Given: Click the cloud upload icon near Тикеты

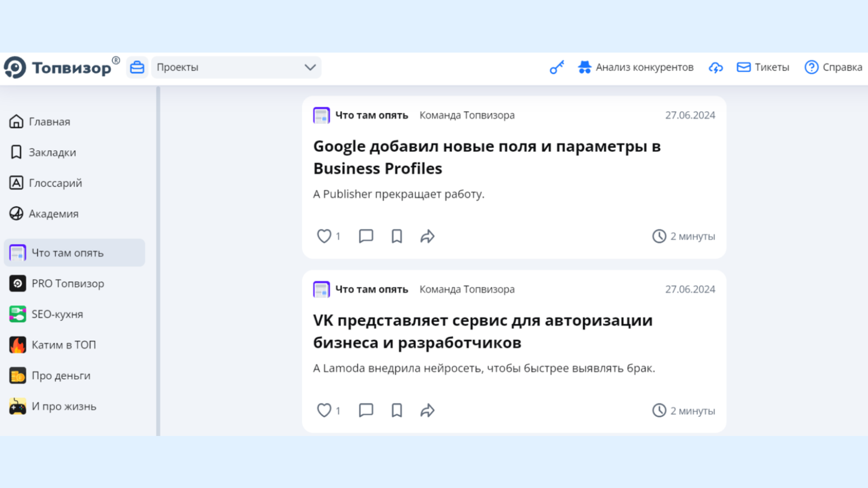Looking at the screenshot, I should (716, 67).
